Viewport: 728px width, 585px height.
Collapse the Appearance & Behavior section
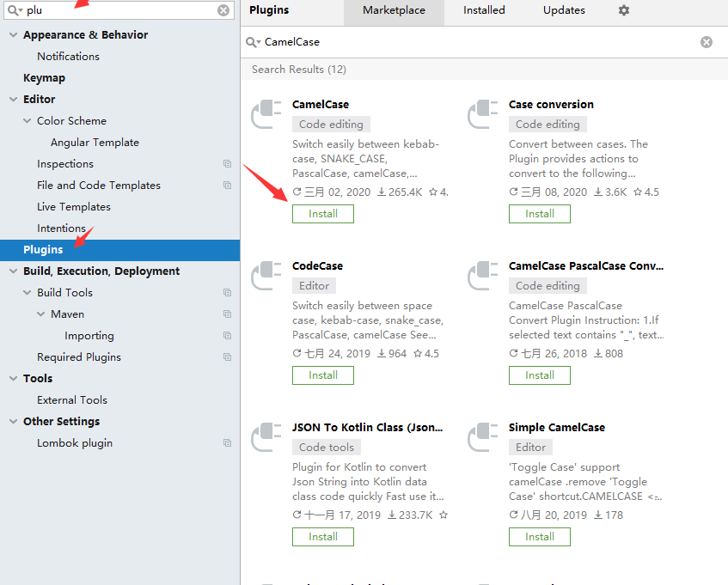point(14,35)
